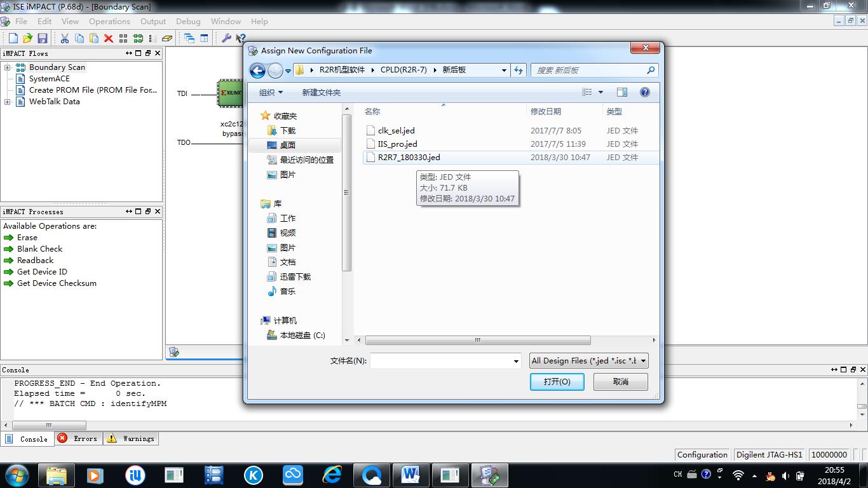Select 下载 Downloads in the sidebar
This screenshot has height=488, width=868.
(287, 130)
